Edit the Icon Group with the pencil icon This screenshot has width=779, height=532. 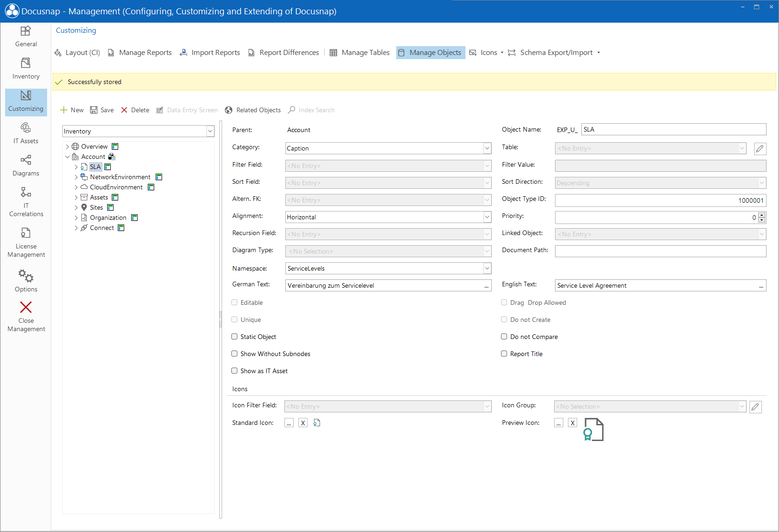755,407
